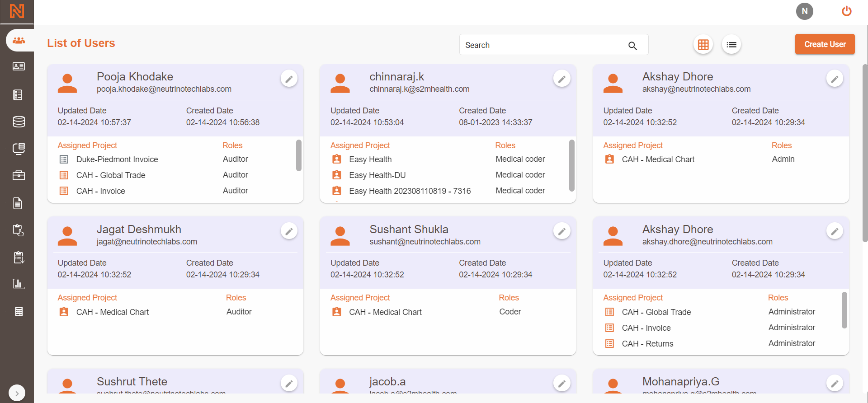The width and height of the screenshot is (868, 403).
Task: Edit akshay@neutrinotechlabs.com user card
Action: 835,79
